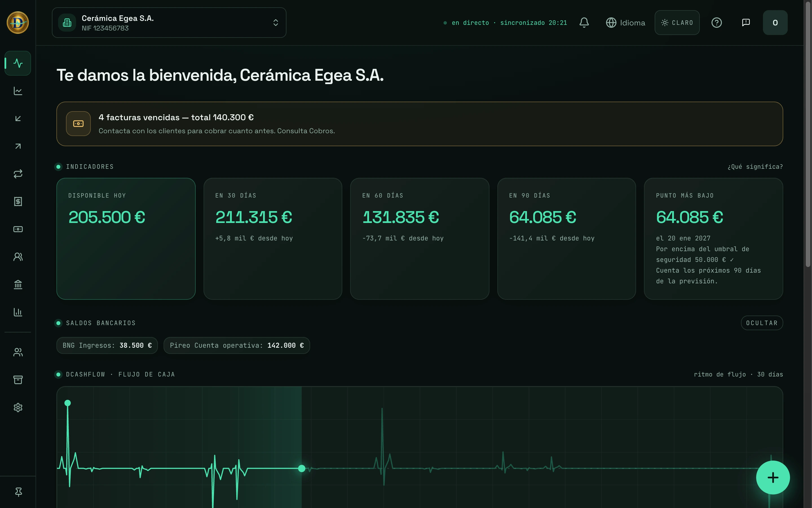Open the settings gear sidebar icon
Image resolution: width=812 pixels, height=508 pixels.
pos(18,408)
